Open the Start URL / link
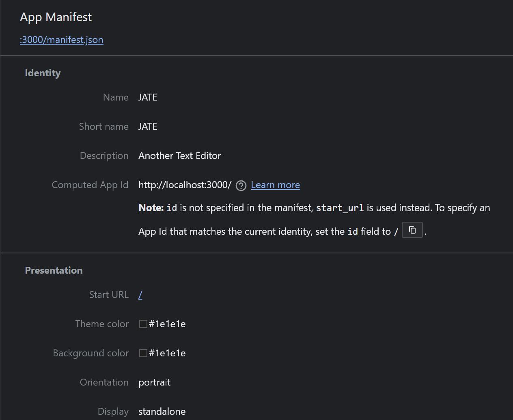The height and width of the screenshot is (420, 513). 140,295
